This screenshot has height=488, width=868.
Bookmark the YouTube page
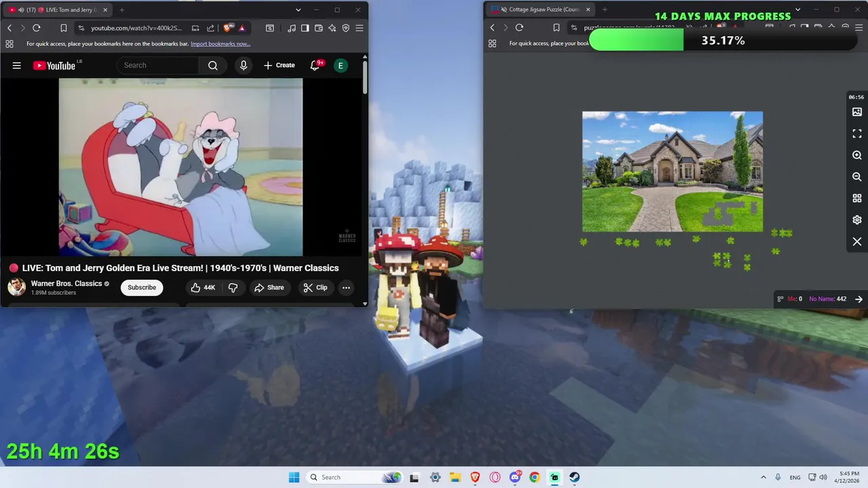63,28
